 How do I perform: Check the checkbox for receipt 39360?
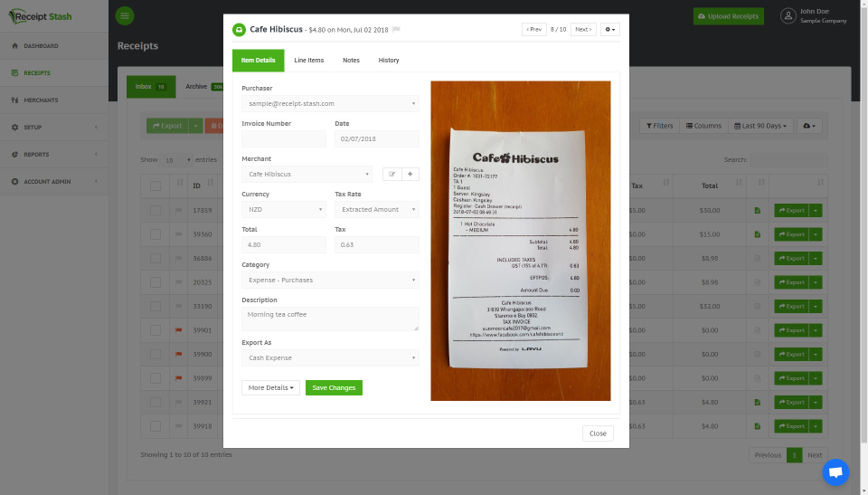[x=156, y=234]
